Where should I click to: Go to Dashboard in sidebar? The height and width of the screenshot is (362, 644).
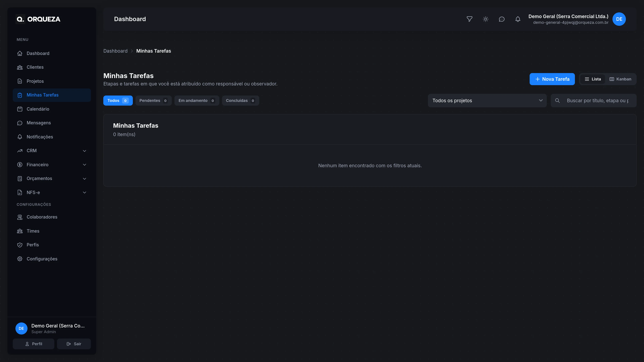click(x=52, y=53)
